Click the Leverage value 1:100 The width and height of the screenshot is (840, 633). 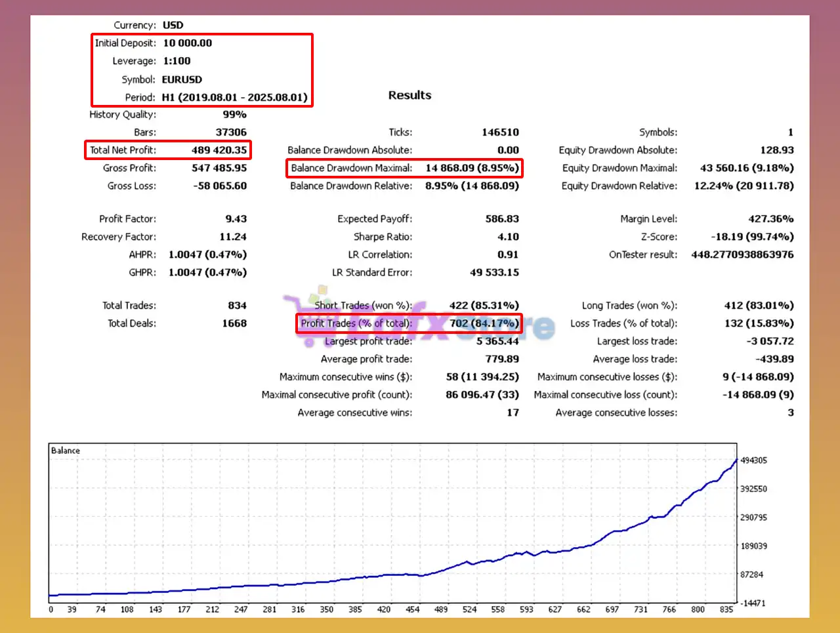(177, 61)
